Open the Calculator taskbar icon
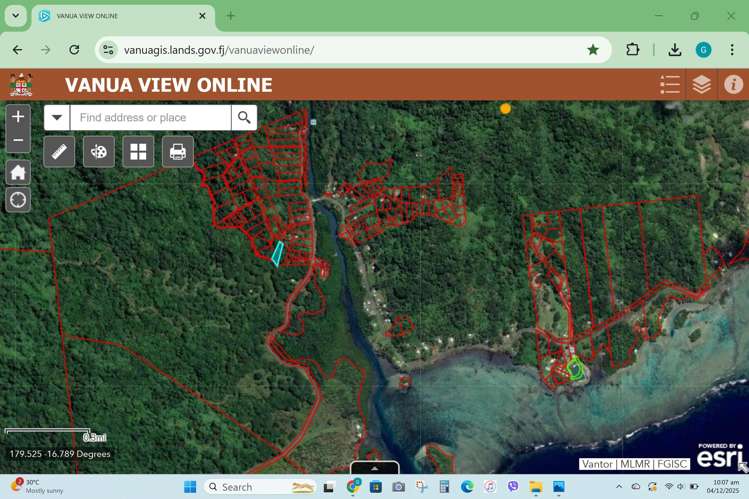This screenshot has width=749, height=499. (444, 487)
